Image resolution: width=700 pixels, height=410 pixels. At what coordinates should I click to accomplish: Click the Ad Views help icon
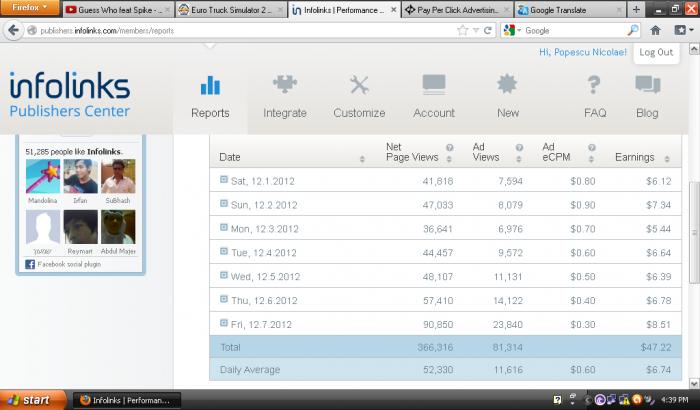point(519,147)
